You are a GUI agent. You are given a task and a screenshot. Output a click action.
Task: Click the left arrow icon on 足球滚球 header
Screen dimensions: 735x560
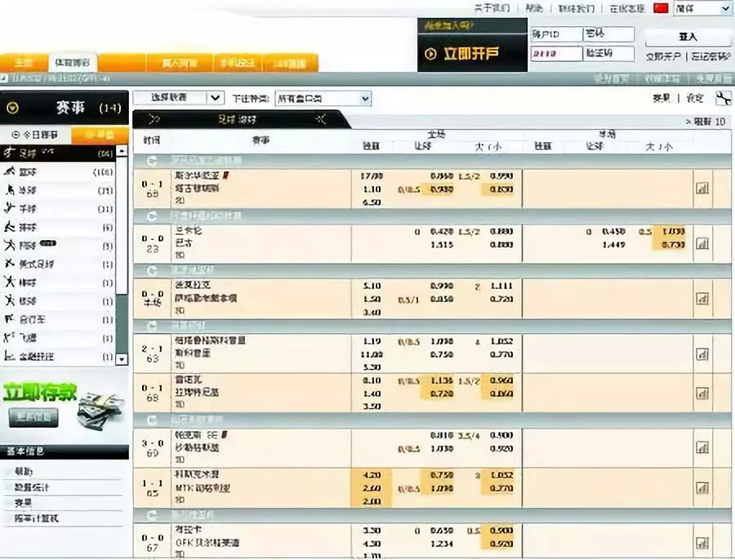click(x=154, y=119)
